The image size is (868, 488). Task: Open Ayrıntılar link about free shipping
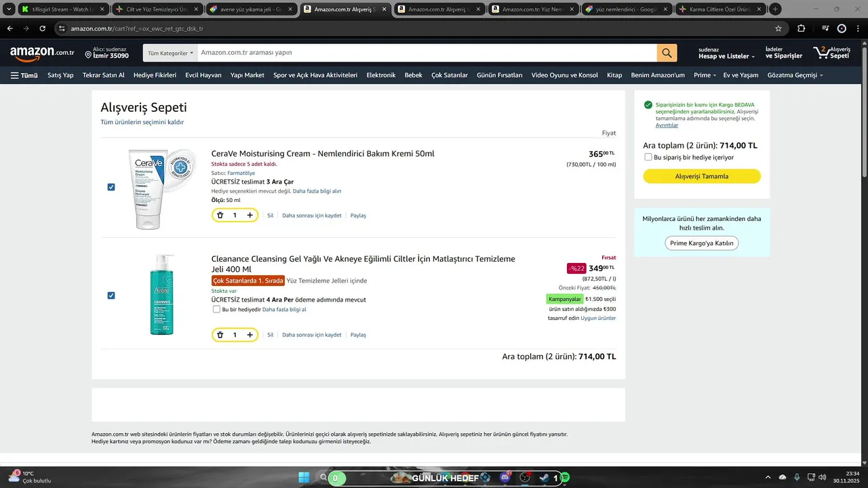[x=667, y=125]
